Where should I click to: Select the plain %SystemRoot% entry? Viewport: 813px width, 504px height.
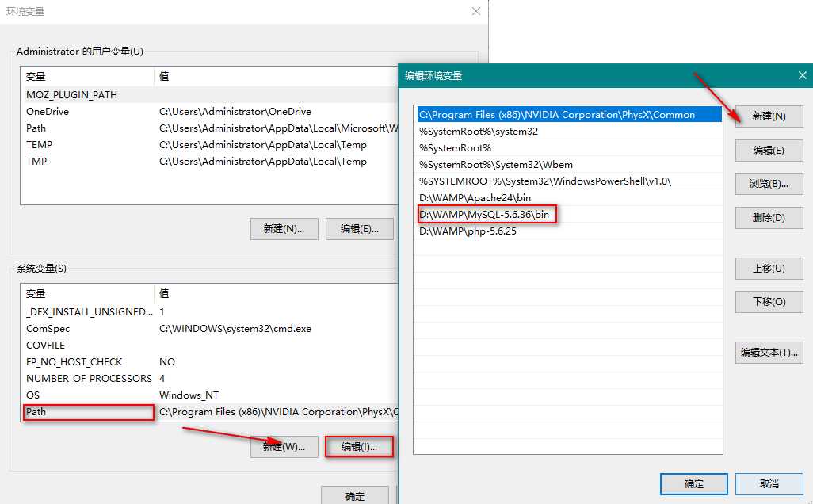click(569, 147)
